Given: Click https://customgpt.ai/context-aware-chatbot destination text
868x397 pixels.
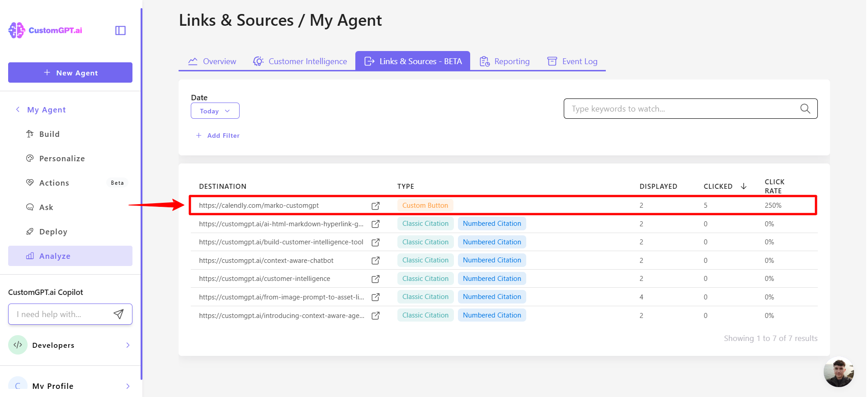Looking at the screenshot, I should [266, 261].
